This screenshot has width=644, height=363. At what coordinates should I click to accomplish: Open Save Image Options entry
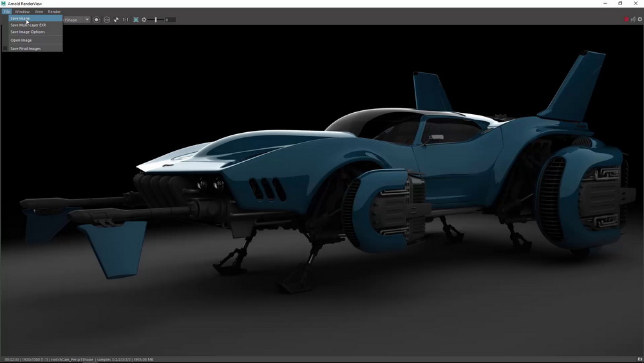[35, 32]
